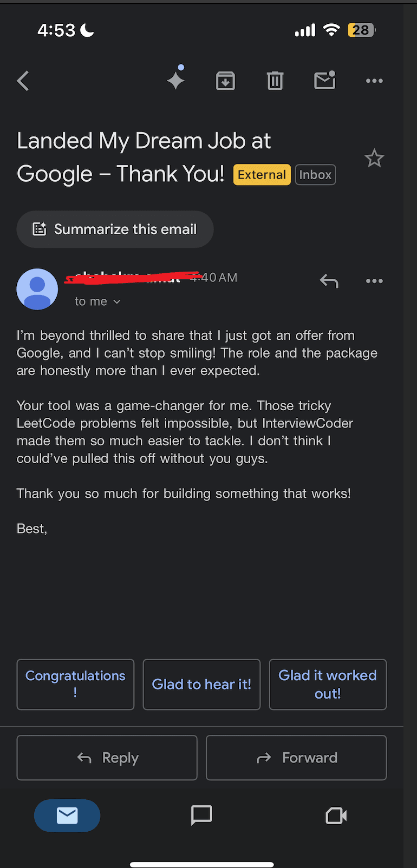Reply using the curved arrow icon
Screen dimensions: 417x868
[x=329, y=281]
